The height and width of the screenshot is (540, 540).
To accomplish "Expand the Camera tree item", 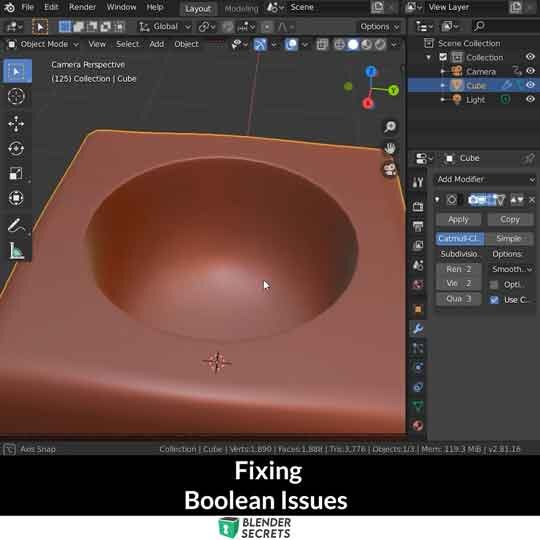I will 443,71.
